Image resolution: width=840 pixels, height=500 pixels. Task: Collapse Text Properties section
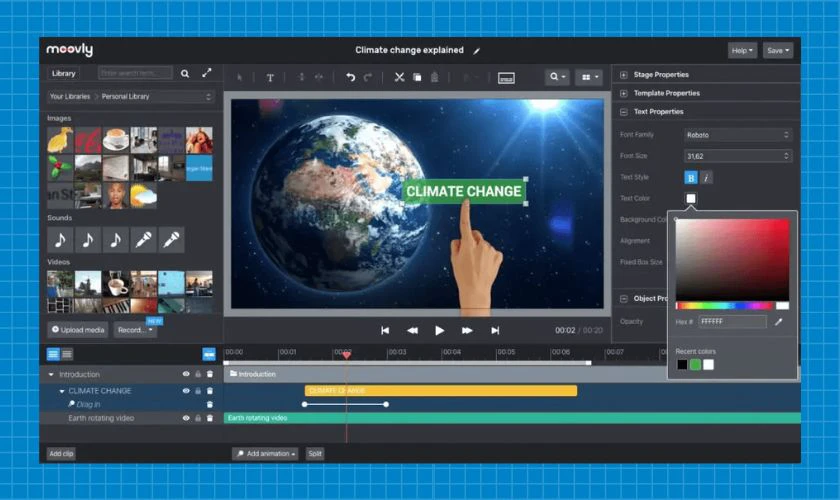(x=624, y=112)
